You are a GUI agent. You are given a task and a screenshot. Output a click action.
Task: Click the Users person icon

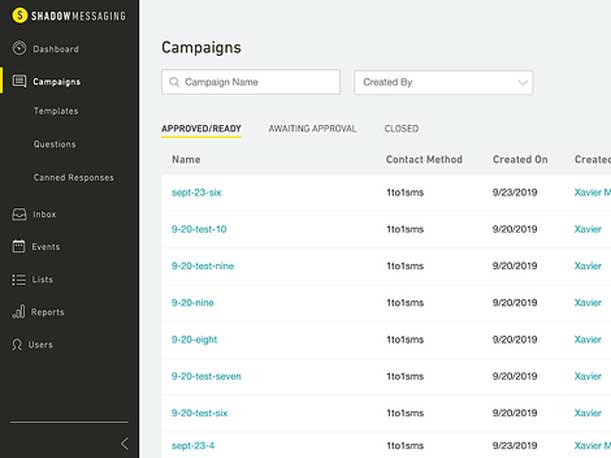[x=17, y=345]
